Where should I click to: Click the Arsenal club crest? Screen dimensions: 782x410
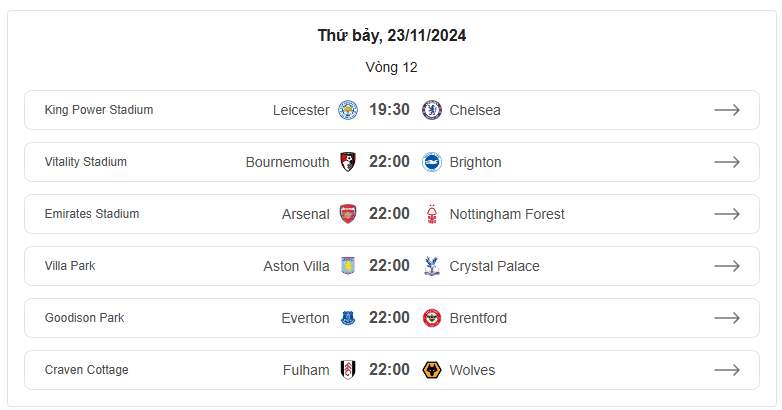pos(348,214)
